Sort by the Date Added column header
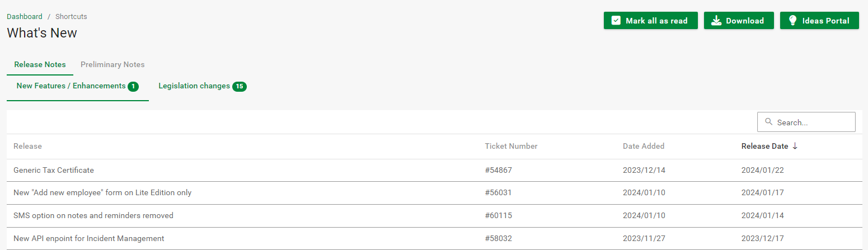Screen dimensions: 868x250 (644, 146)
